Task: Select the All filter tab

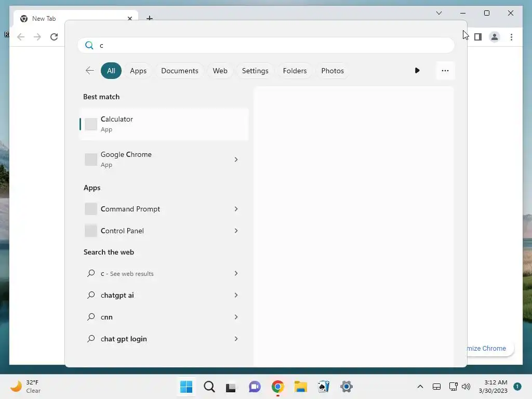Action: point(111,71)
